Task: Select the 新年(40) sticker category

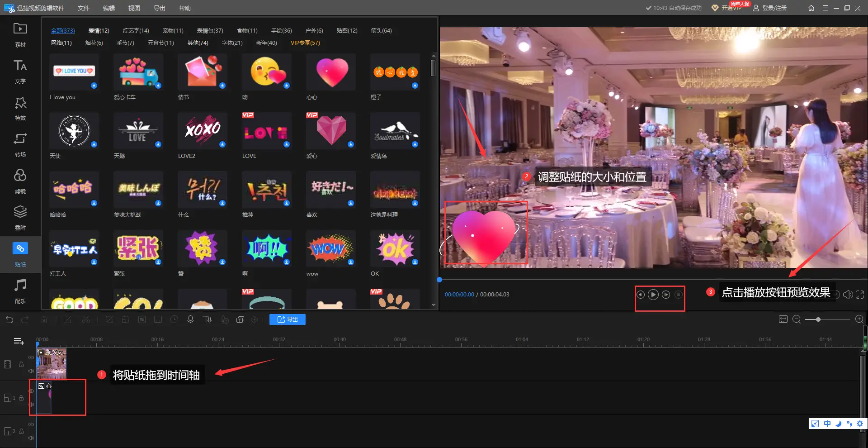Action: [267, 43]
